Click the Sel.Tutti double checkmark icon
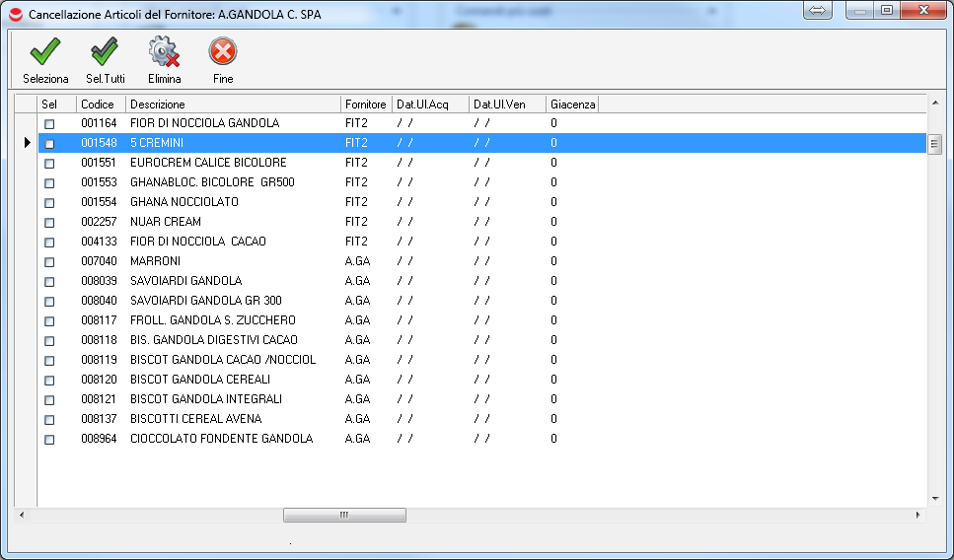 [105, 51]
